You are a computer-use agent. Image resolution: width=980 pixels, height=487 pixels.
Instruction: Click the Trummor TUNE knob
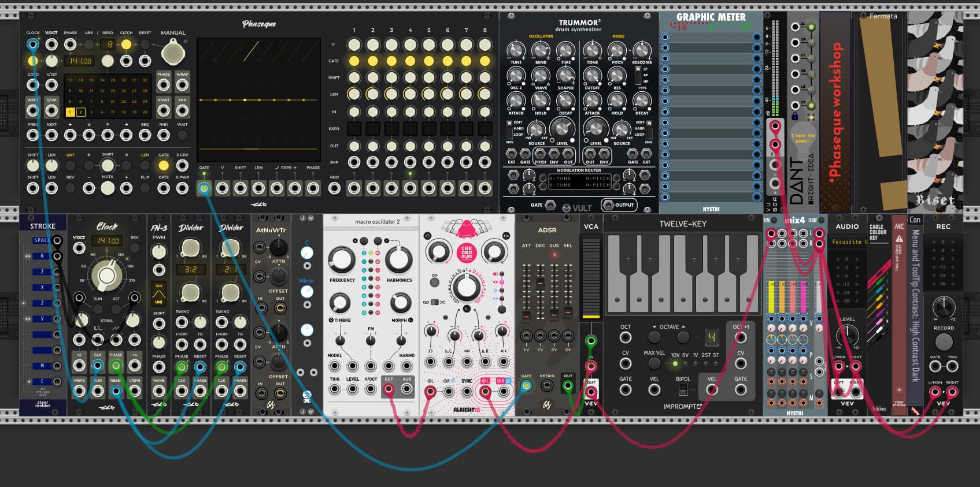[516, 50]
